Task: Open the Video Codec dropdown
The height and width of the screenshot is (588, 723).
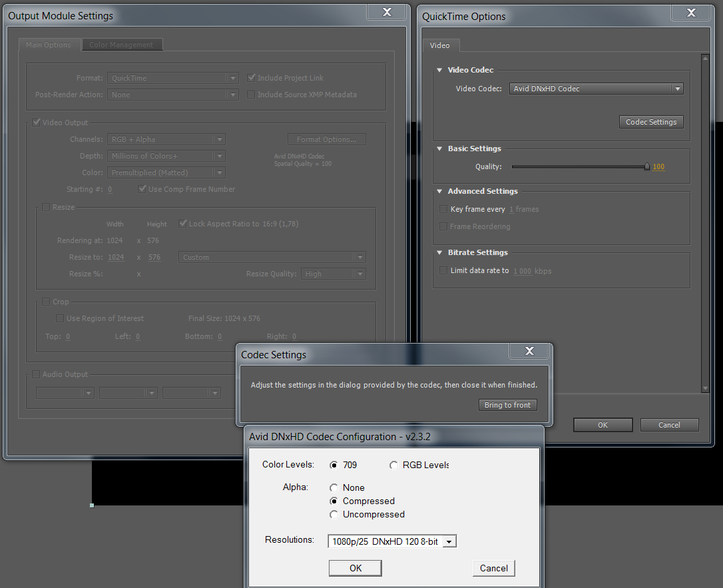Action: click(677, 89)
